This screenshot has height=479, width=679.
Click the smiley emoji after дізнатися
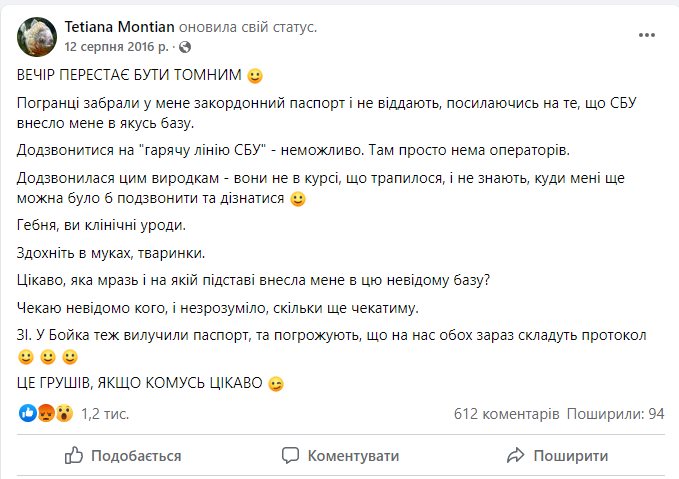click(x=297, y=200)
